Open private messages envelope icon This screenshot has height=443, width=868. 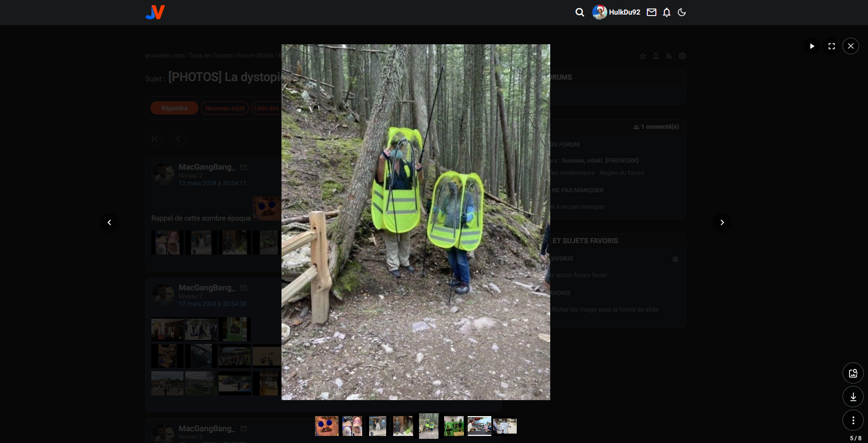pos(651,12)
